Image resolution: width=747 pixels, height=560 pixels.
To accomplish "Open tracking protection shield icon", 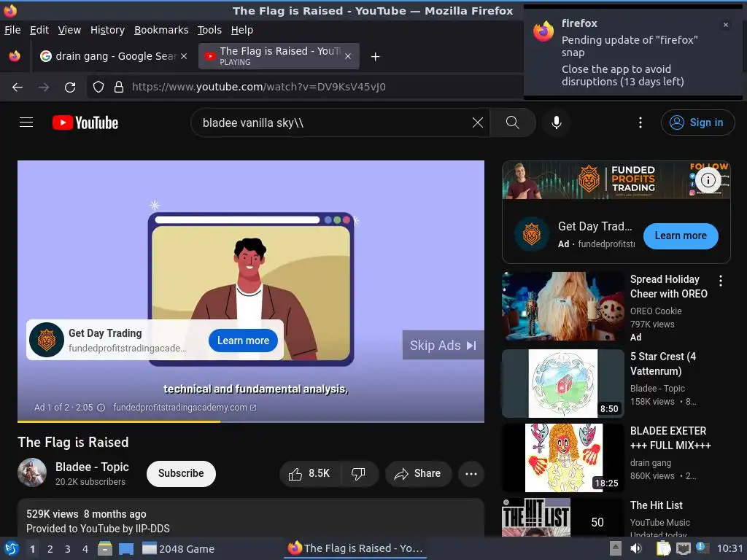I will click(x=98, y=87).
